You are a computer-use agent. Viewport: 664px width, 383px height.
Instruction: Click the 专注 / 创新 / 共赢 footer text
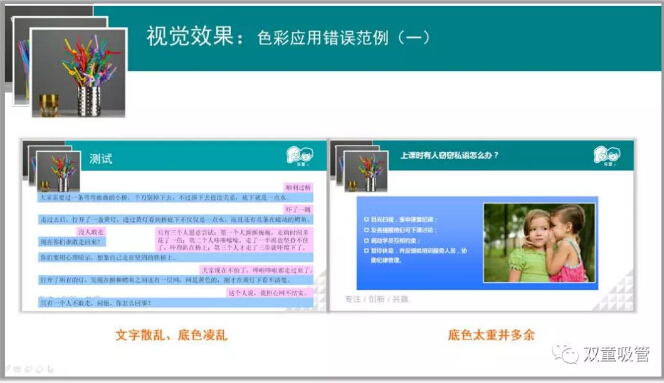[x=377, y=299]
